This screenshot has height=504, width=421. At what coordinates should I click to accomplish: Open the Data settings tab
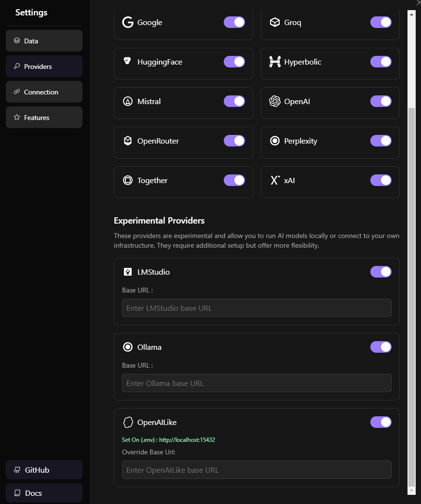(44, 41)
